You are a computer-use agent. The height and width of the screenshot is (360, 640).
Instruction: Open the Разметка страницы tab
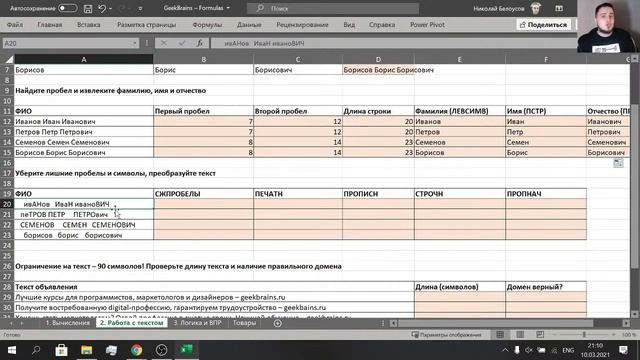pos(147,24)
